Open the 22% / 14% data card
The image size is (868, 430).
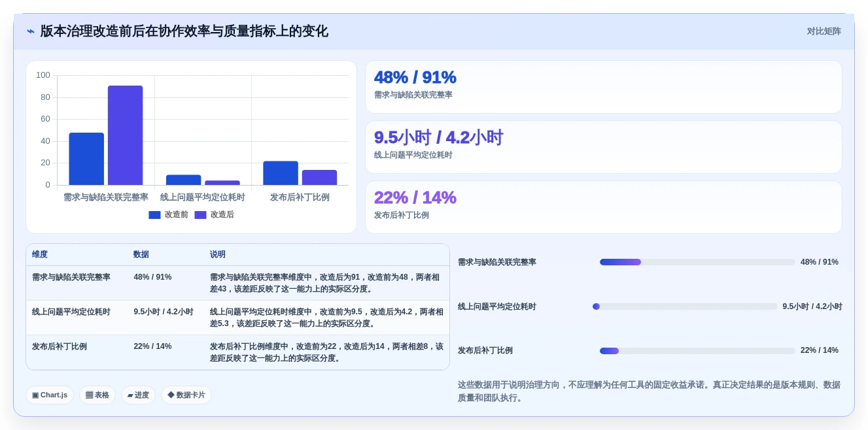coord(603,207)
